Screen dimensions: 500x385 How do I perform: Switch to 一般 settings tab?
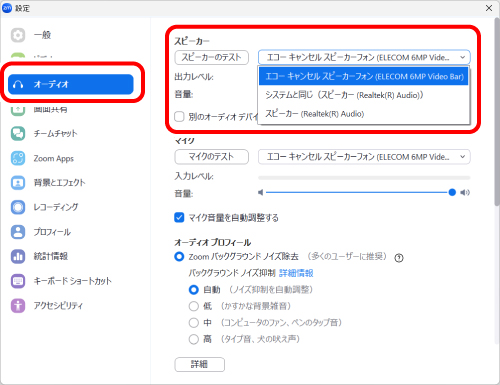point(42,35)
